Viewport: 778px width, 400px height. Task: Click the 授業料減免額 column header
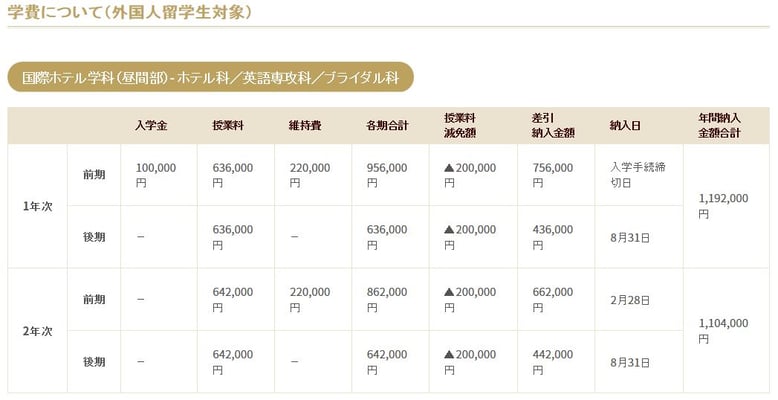[463, 125]
